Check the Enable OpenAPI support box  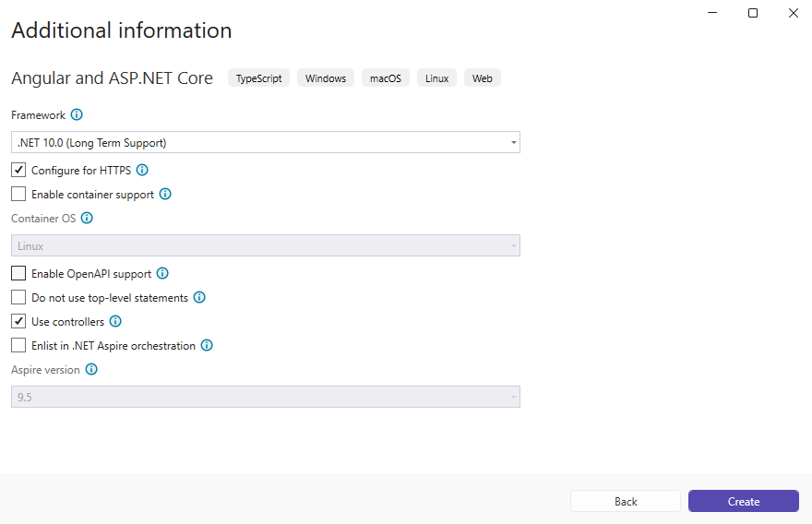18,274
